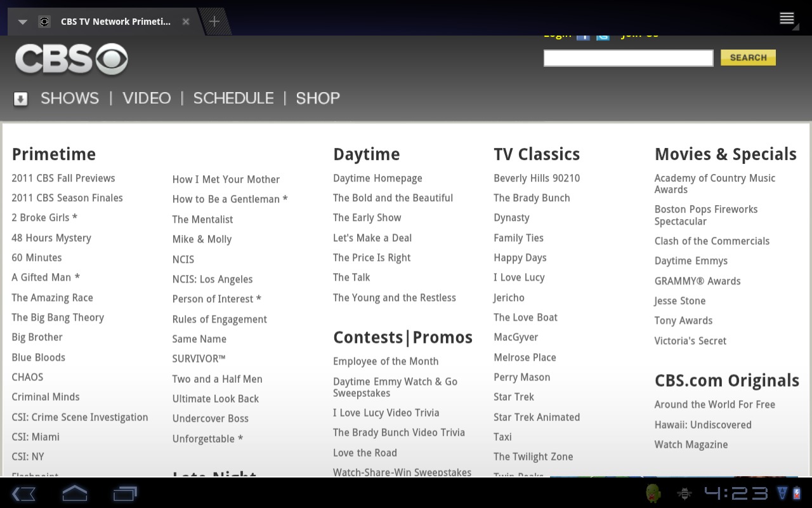812x508 pixels.
Task: Open the Let's Make a Deal link
Action: pyautogui.click(x=372, y=238)
